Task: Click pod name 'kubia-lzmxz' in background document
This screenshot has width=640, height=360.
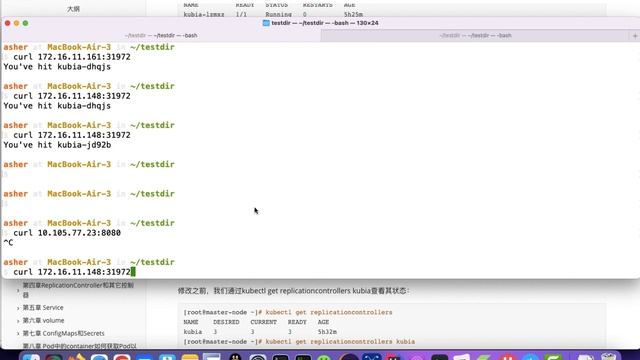Action: tap(204, 14)
